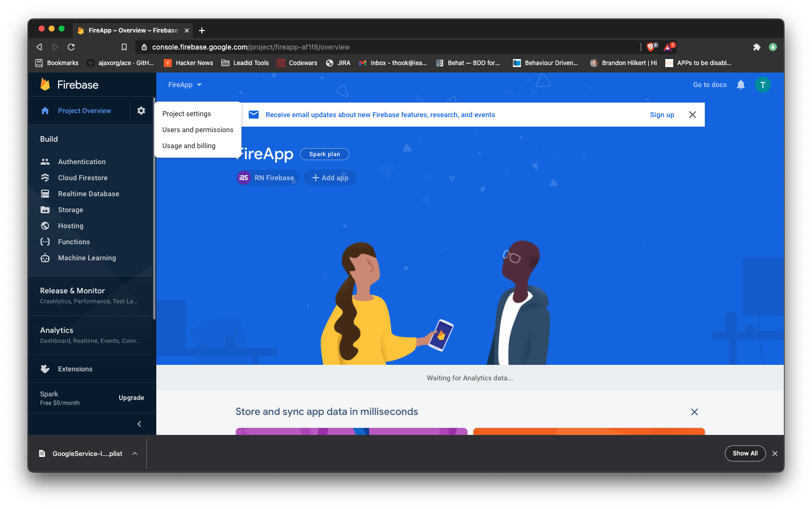Click the Hosting globe icon
The image size is (812, 509).
tap(45, 226)
